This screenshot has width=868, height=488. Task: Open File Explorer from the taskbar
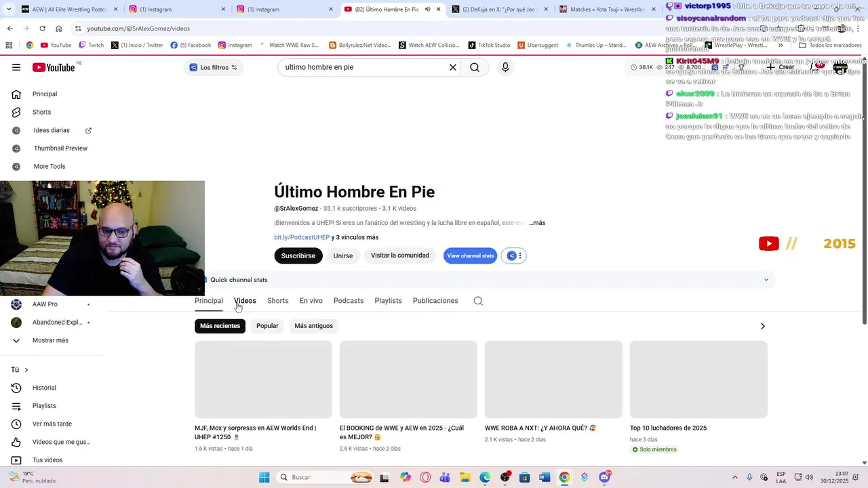(465, 477)
